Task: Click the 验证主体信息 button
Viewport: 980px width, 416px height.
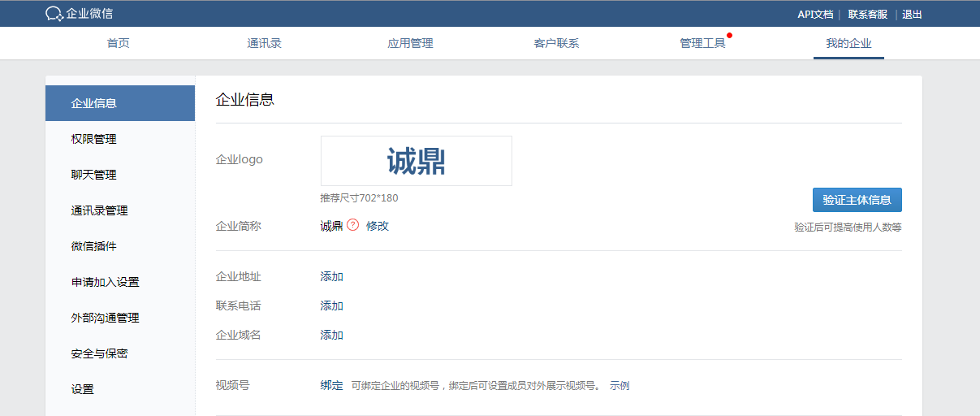Action: 857,200
